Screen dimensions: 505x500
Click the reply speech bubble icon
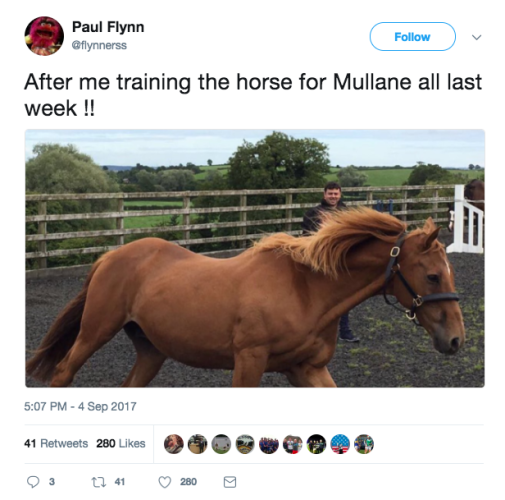point(33,482)
